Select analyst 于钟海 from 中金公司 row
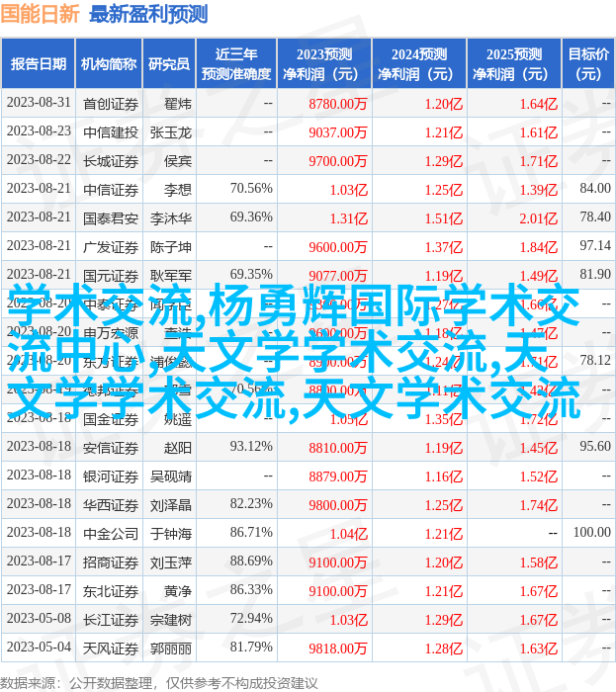This screenshot has height=692, width=616. [x=170, y=534]
